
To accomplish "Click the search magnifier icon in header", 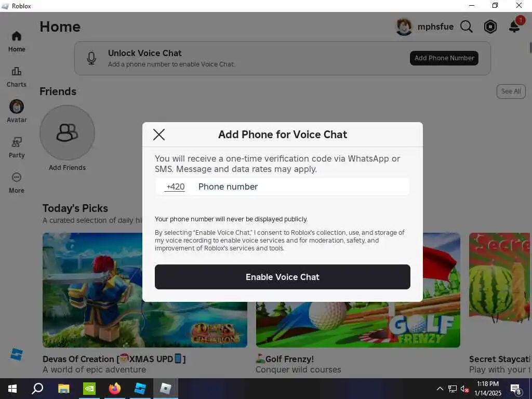I will (x=467, y=26).
